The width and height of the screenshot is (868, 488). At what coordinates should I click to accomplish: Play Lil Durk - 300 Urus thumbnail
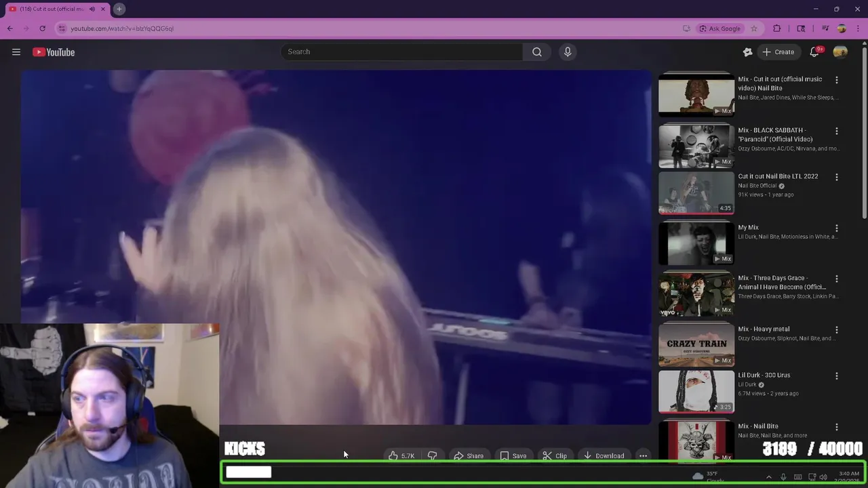tap(696, 391)
